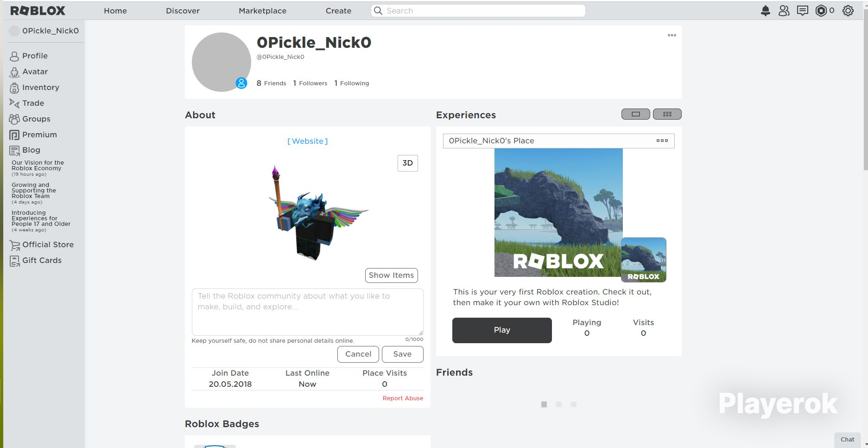
Task: Open Inventory from the sidebar
Action: tap(41, 87)
